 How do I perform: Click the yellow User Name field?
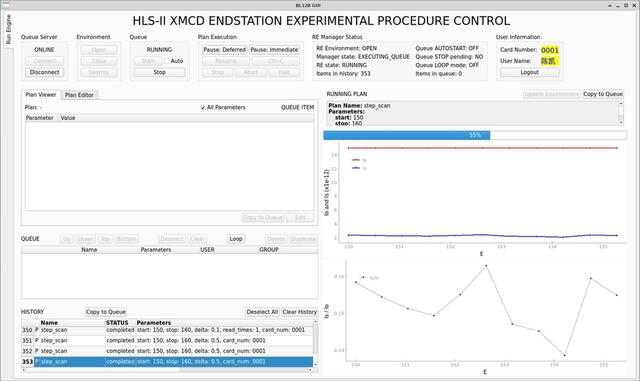549,61
